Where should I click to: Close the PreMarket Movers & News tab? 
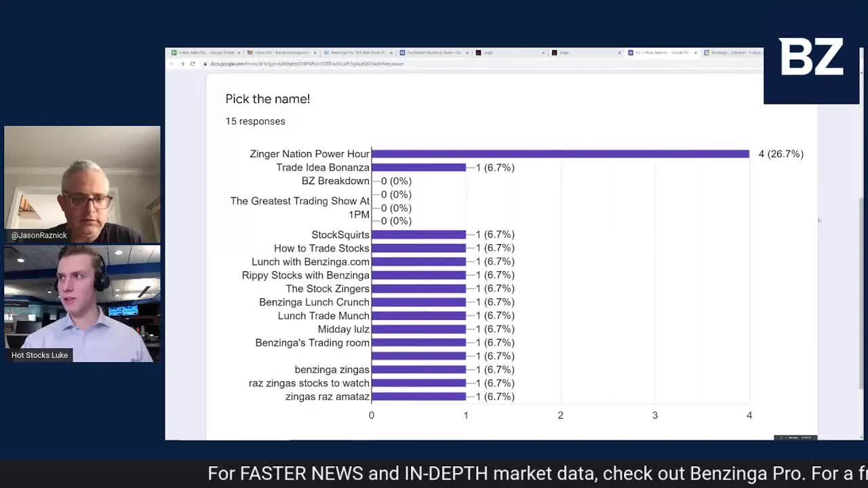(467, 52)
